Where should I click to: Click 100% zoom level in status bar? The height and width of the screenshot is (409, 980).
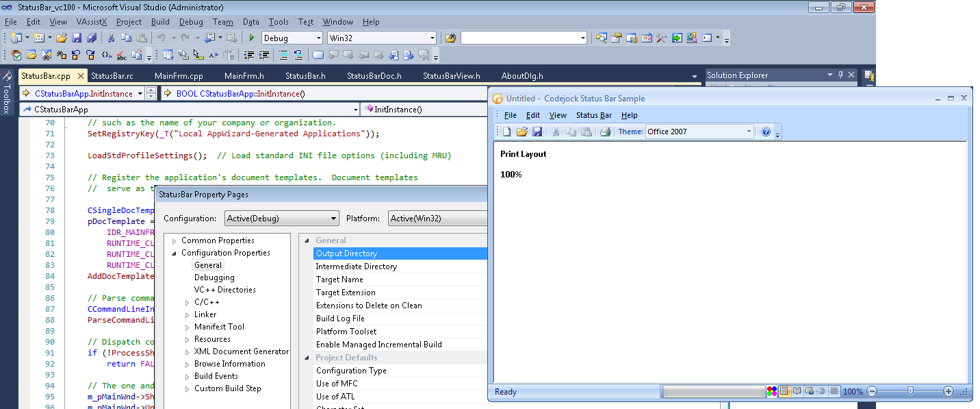tap(853, 392)
